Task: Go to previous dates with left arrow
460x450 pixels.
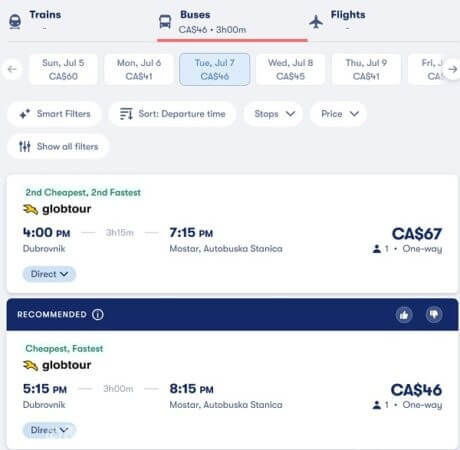Action: point(12,69)
